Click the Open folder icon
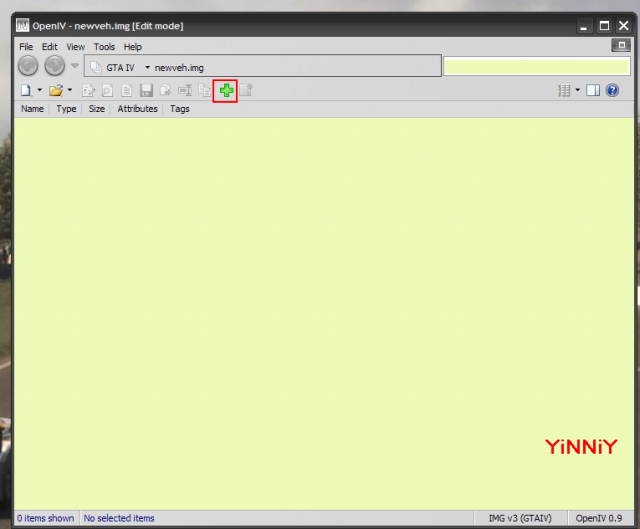 [56, 90]
